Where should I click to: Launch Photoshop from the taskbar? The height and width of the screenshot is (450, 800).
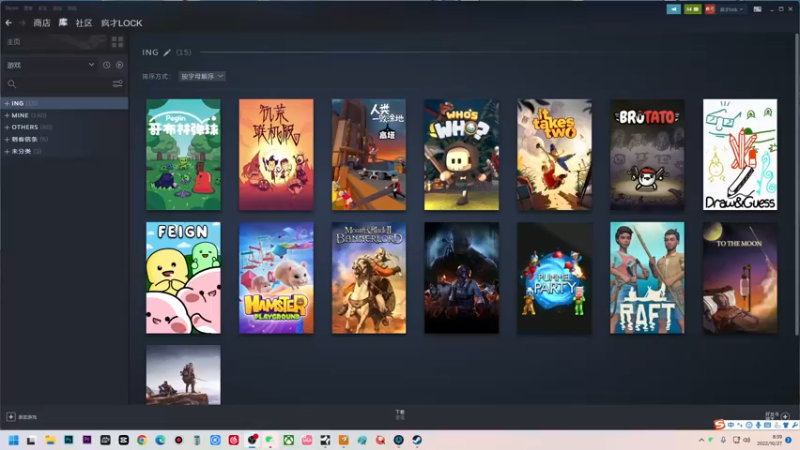tap(68, 440)
